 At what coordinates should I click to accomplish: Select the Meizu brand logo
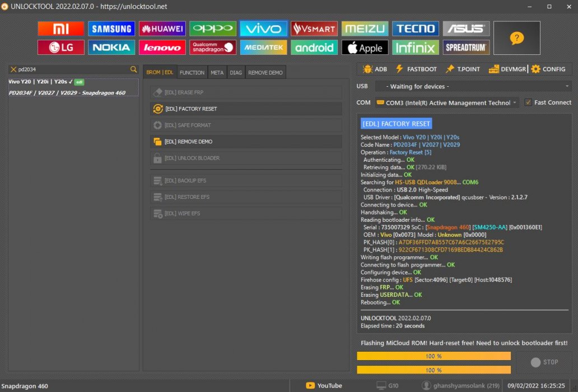coord(365,29)
